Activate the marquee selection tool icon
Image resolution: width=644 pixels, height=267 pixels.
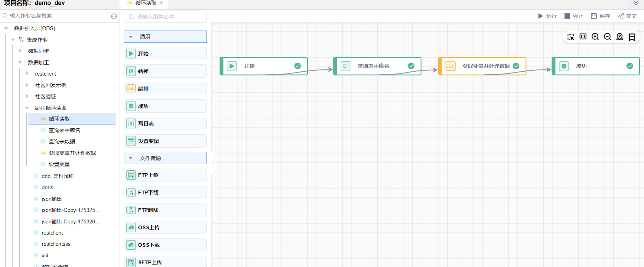click(571, 37)
